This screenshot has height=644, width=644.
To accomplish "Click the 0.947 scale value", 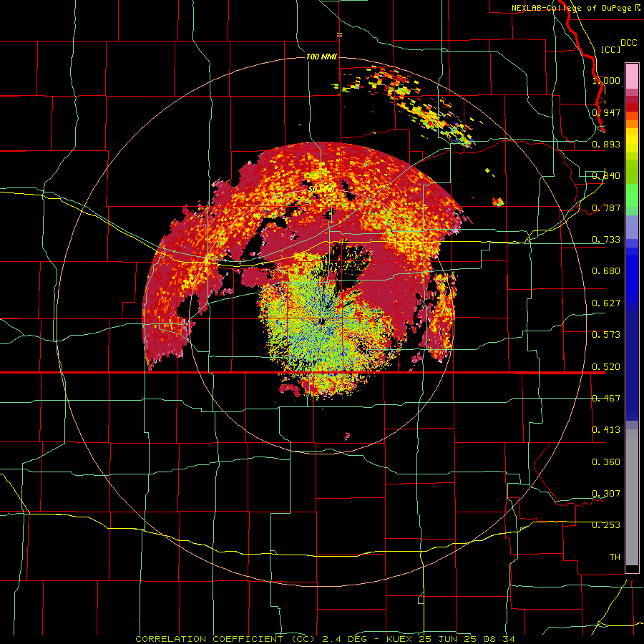I will 606,112.
